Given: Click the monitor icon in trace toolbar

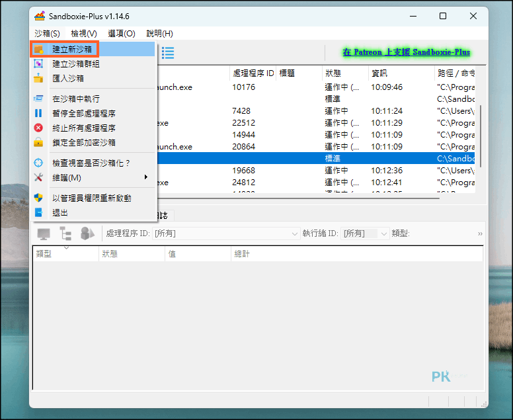Looking at the screenshot, I should pyautogui.click(x=44, y=233).
